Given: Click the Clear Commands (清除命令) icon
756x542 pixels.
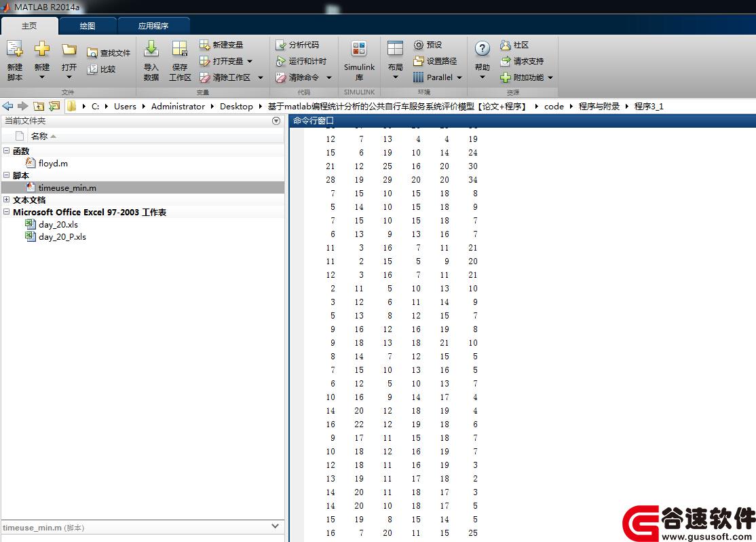Looking at the screenshot, I should tap(280, 77).
